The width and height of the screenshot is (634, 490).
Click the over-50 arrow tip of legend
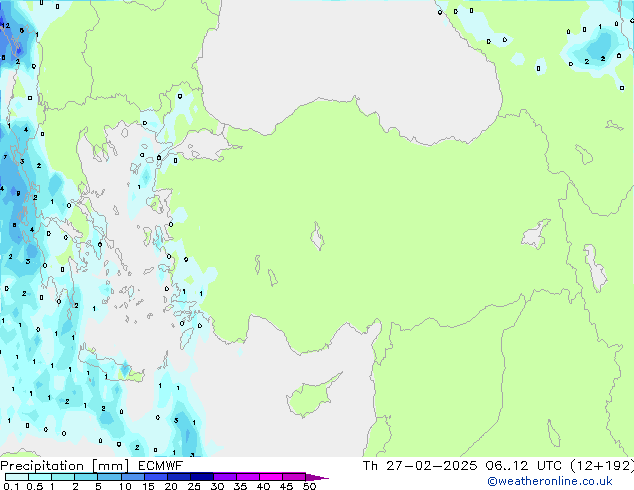click(317, 477)
